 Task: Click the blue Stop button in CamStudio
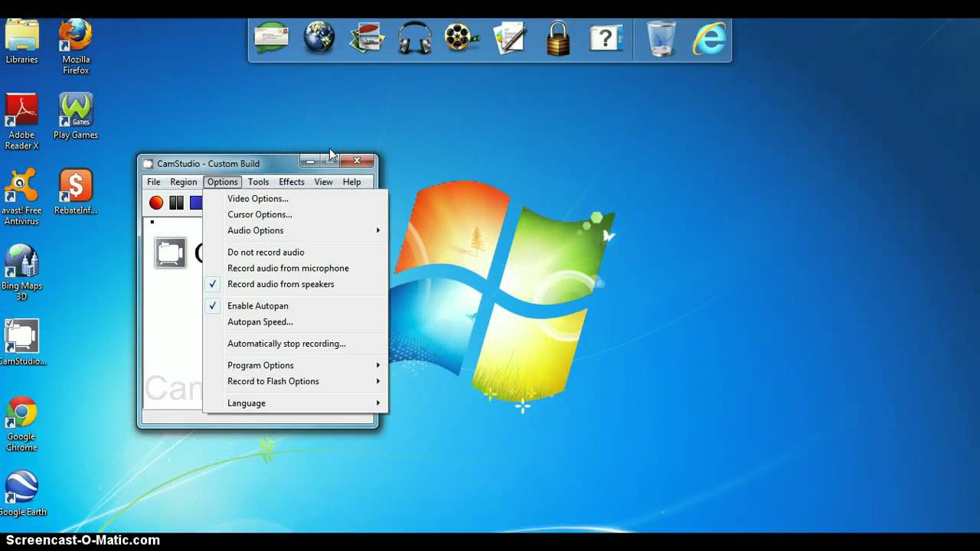(196, 203)
